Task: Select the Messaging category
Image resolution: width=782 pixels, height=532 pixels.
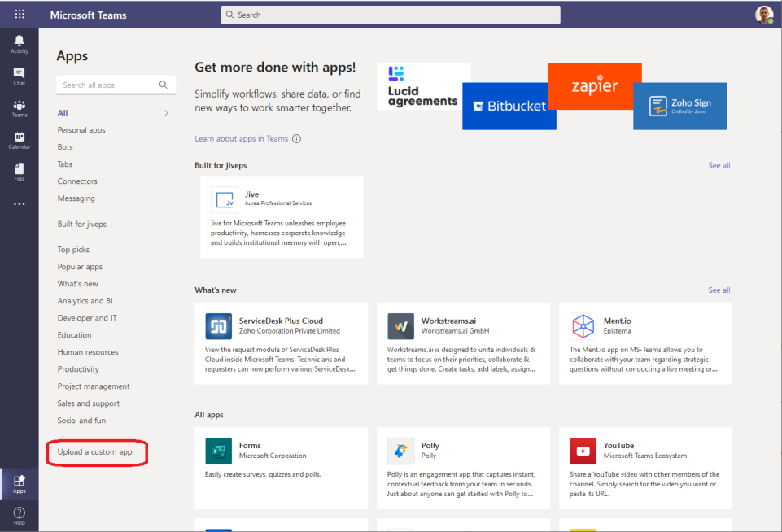Action: pyautogui.click(x=76, y=198)
